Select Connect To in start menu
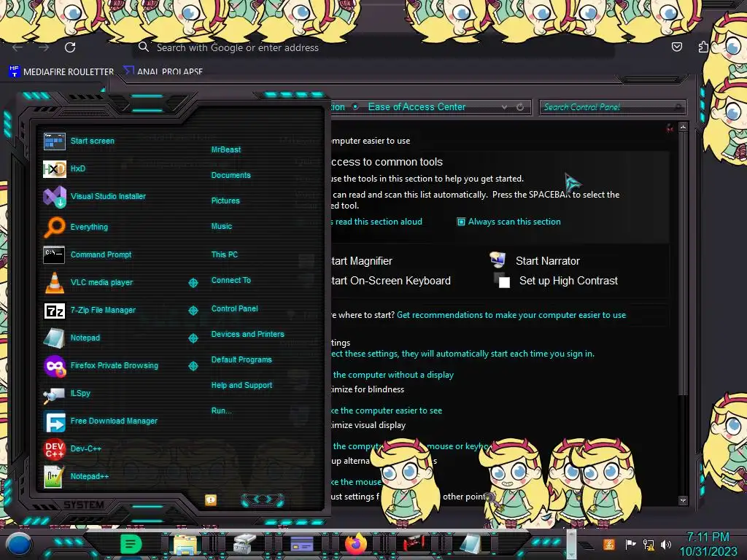747x560 pixels. point(231,281)
